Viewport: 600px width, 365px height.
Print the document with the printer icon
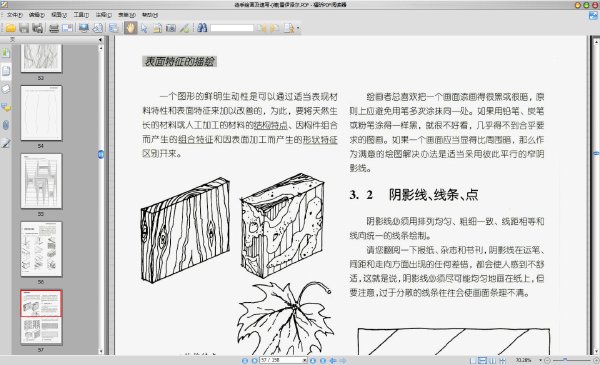click(x=54, y=28)
